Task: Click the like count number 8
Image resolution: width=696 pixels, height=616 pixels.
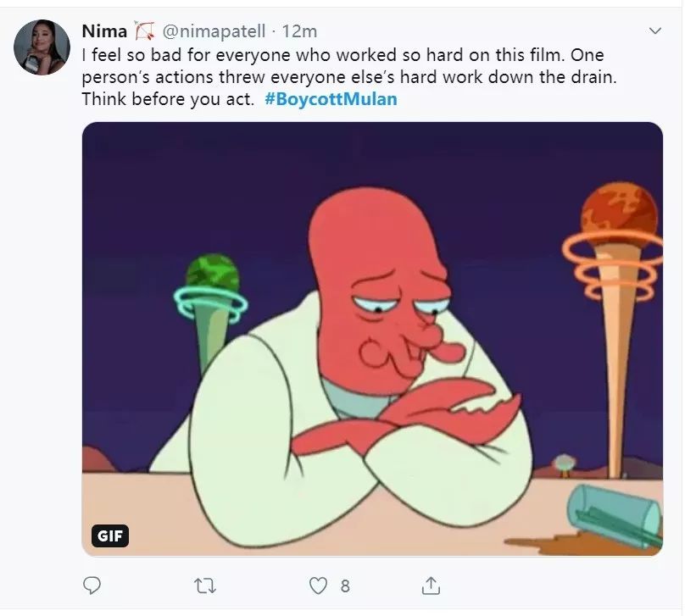Action: 345,585
